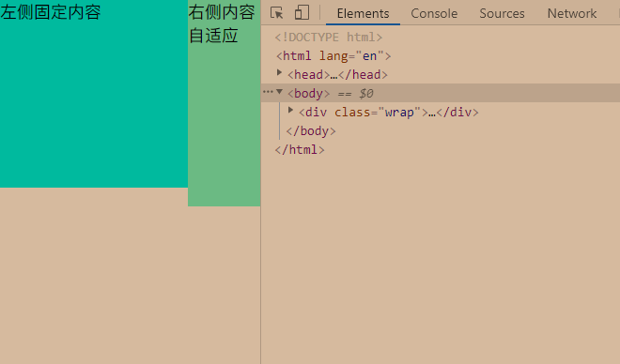Open the Network tab

[x=572, y=13]
